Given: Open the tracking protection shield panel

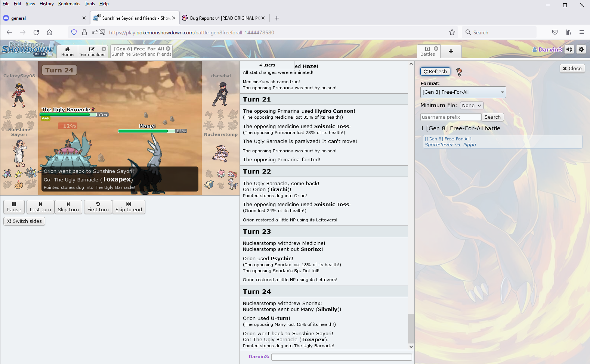Looking at the screenshot, I should coord(74,32).
